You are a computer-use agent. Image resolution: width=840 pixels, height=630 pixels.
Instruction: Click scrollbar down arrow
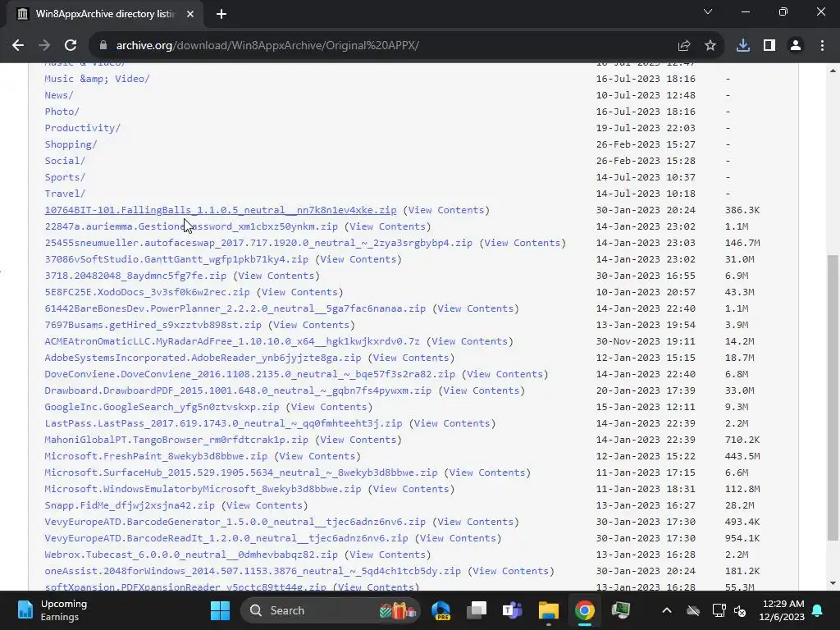(833, 583)
